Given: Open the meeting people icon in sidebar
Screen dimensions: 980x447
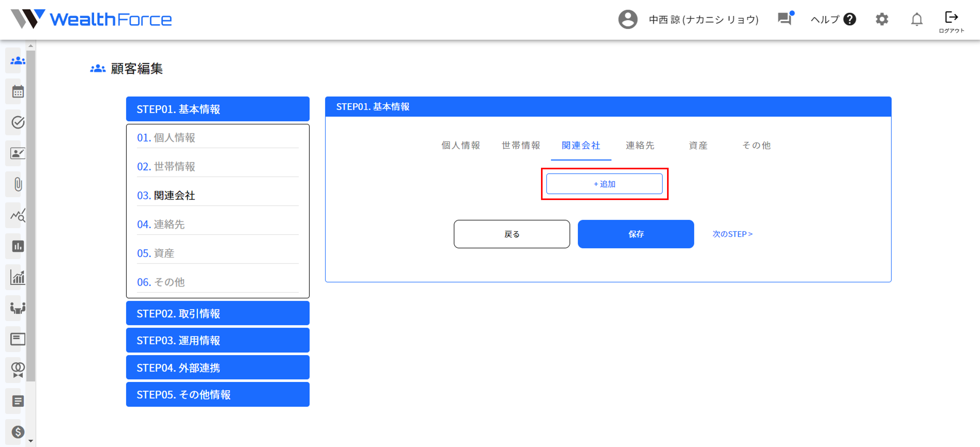Looking at the screenshot, I should click(18, 308).
